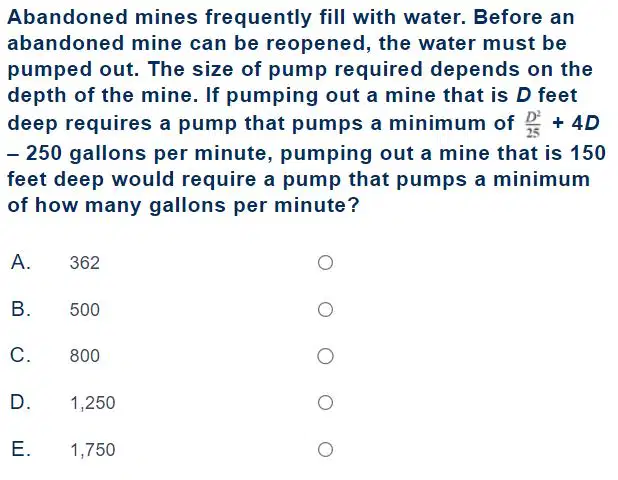
Task: Click the letter label E.
Action: 21,449
